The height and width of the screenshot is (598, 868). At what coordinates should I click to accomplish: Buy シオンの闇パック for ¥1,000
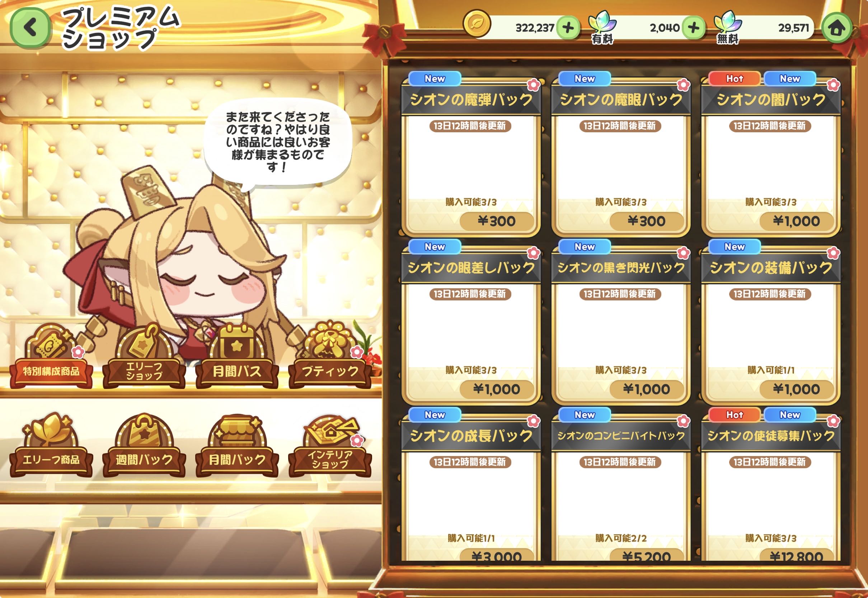click(x=797, y=221)
